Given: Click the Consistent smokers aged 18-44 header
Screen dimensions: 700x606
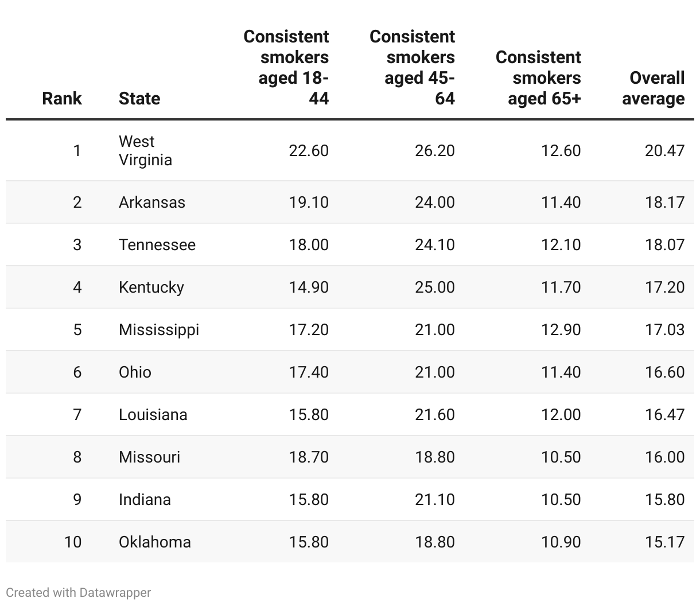Looking at the screenshot, I should tap(286, 67).
